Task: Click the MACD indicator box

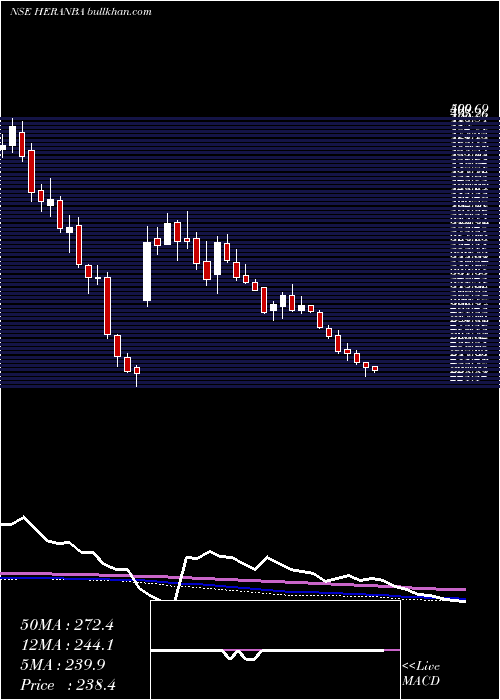Action: tap(275, 650)
